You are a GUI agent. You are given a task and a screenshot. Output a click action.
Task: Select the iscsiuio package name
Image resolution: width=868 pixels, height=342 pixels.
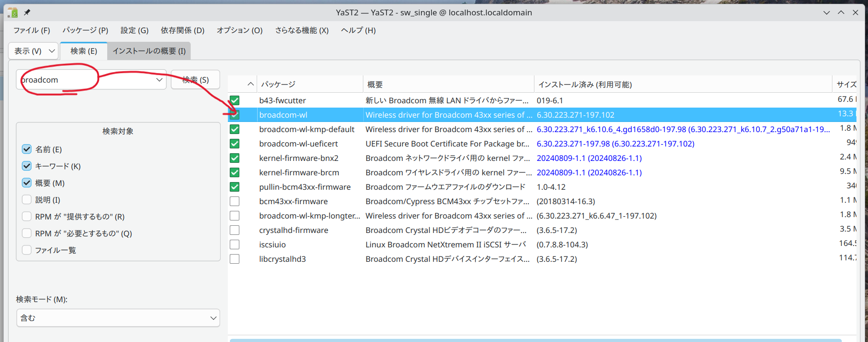pos(273,244)
